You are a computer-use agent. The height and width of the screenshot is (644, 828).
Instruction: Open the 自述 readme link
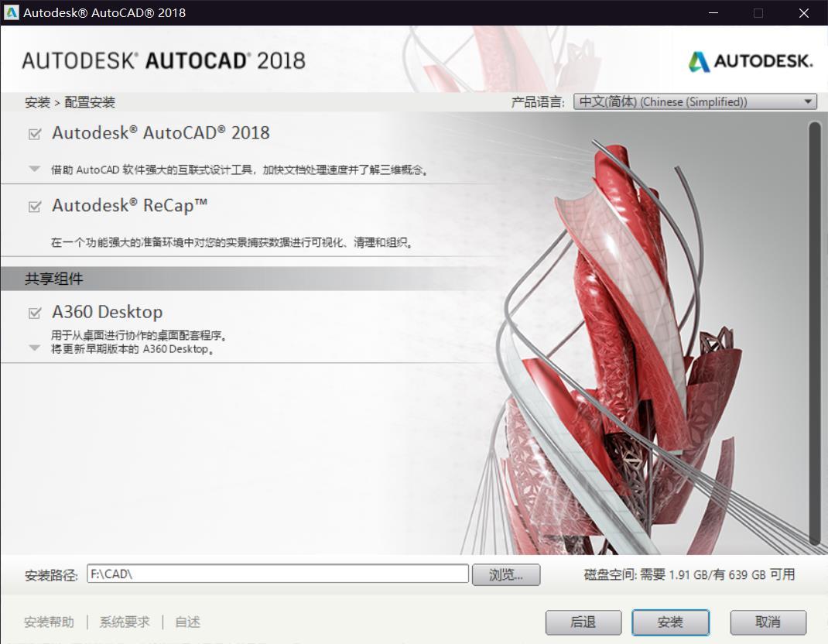[187, 622]
